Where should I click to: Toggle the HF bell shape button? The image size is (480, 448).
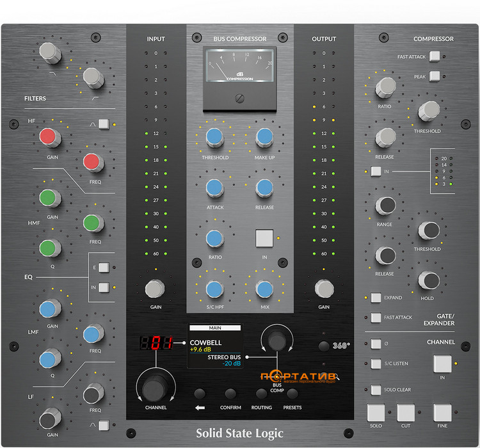(104, 124)
